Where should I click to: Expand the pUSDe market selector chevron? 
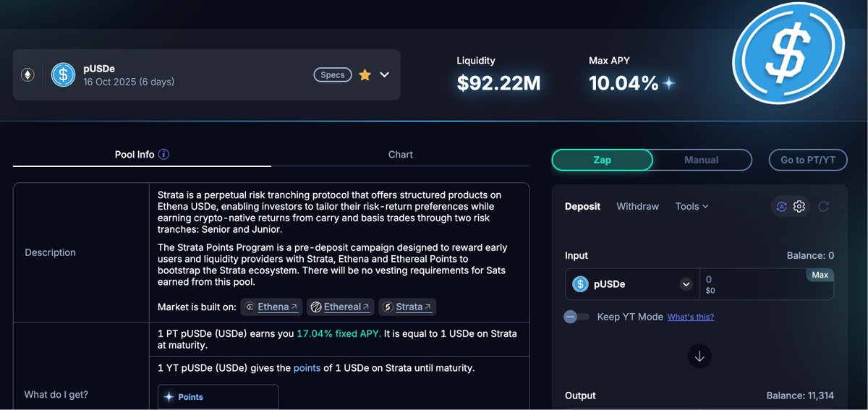click(x=385, y=74)
